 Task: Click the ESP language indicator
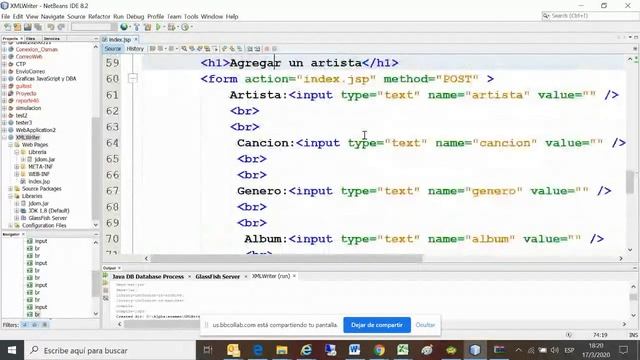pyautogui.click(x=569, y=350)
